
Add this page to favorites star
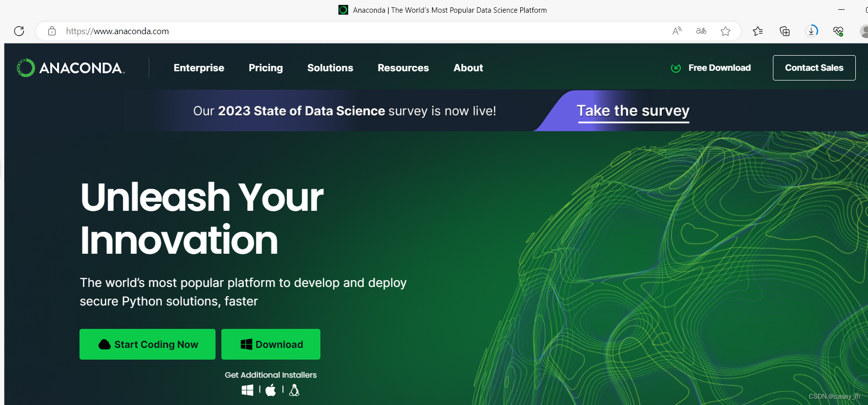click(726, 31)
